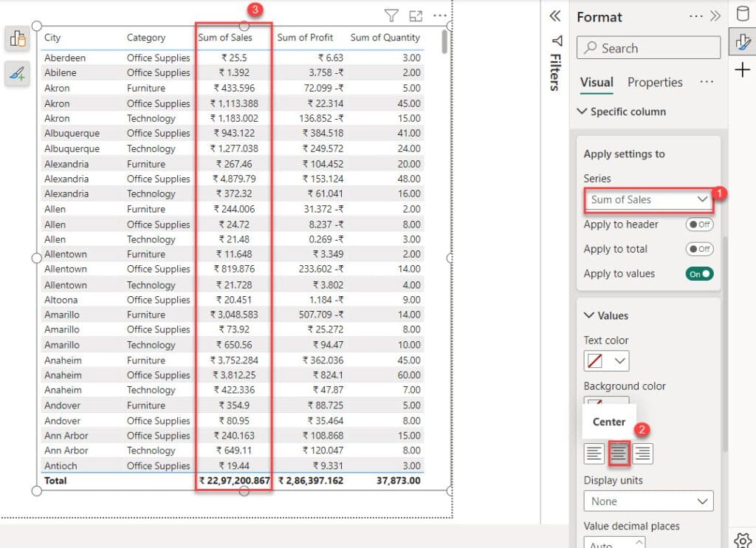Screen dimensions: 756x548
Task: Expand the Filters pane with double chevron
Action: tap(555, 16)
